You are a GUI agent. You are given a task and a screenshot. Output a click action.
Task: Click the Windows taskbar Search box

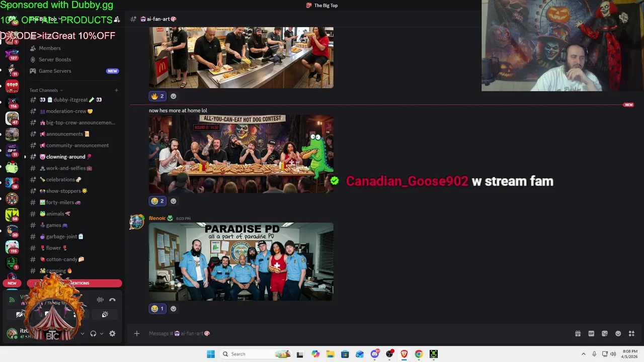click(x=256, y=354)
